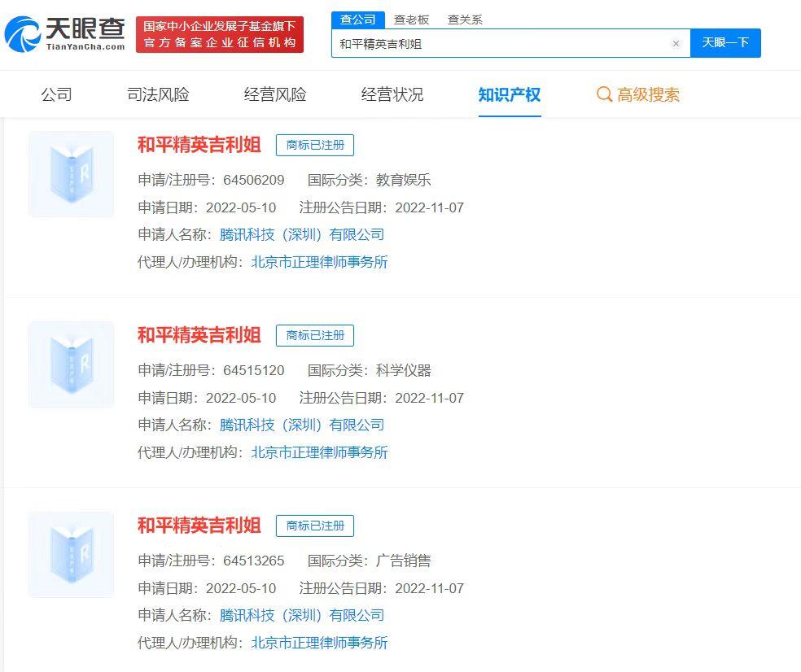Viewport: 801px width, 672px height.
Task: Open applicant 腾讯科技(深圳)有限公司 in 64515120 entry
Action: [x=302, y=425]
